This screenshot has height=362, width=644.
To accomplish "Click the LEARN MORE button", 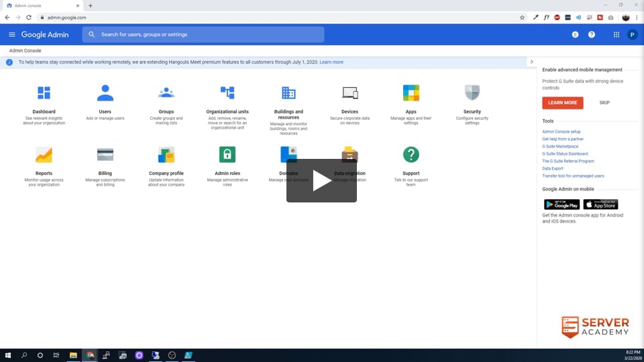I will pyautogui.click(x=562, y=103).
